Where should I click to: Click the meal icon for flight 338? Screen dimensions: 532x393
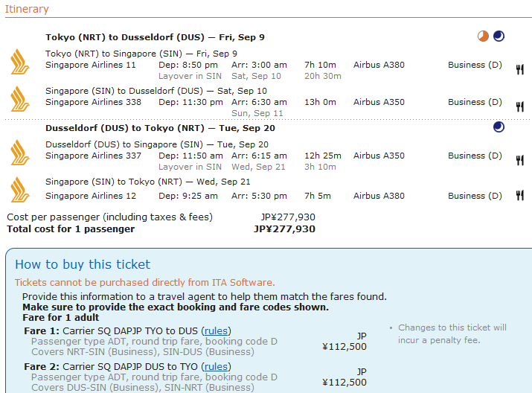point(519,107)
